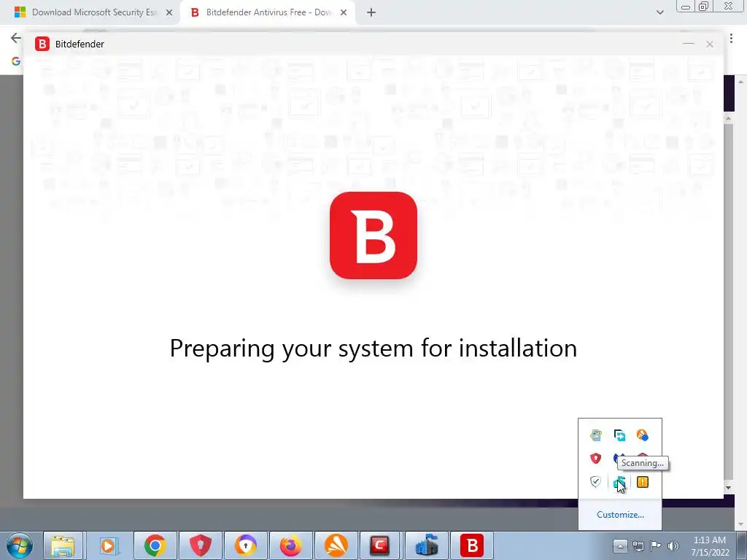This screenshot has height=560, width=747.
Task: Close the Bitdefender installer window
Action: (710, 44)
